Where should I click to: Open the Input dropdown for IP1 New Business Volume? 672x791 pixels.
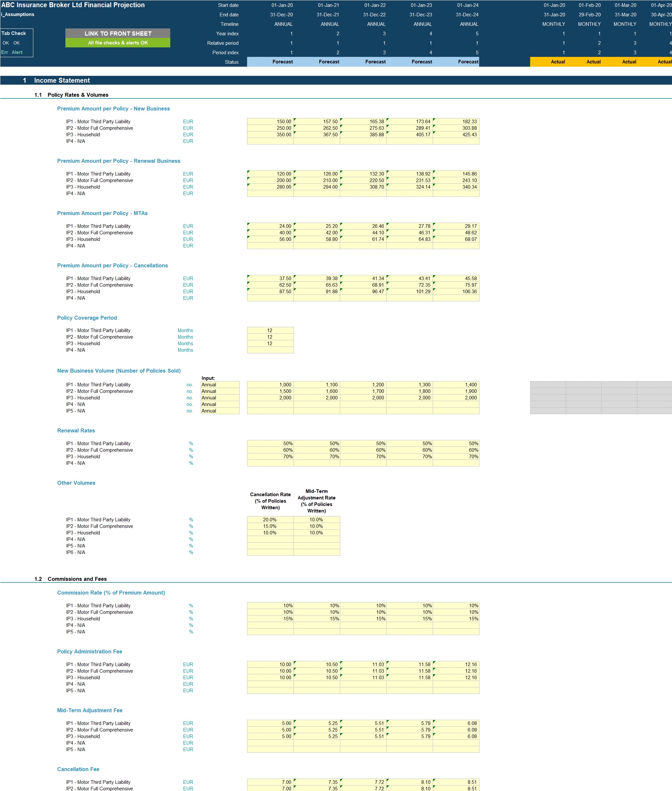point(220,385)
